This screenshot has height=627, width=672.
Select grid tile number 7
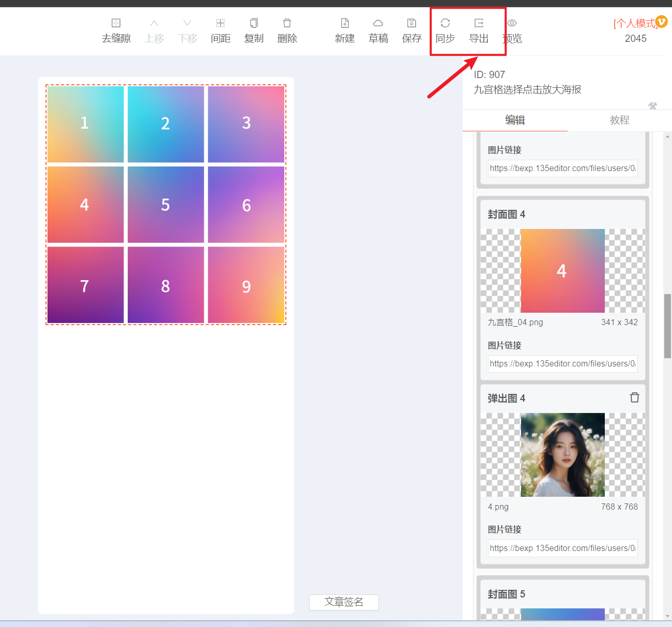click(x=85, y=285)
